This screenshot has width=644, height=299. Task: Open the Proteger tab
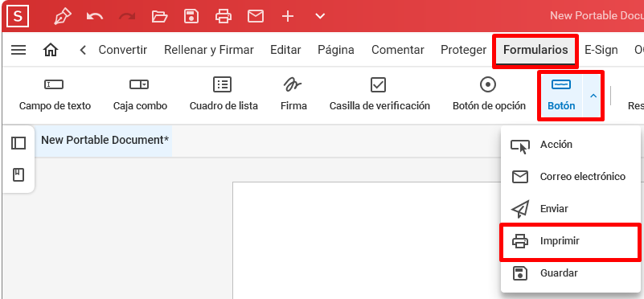coord(463,50)
